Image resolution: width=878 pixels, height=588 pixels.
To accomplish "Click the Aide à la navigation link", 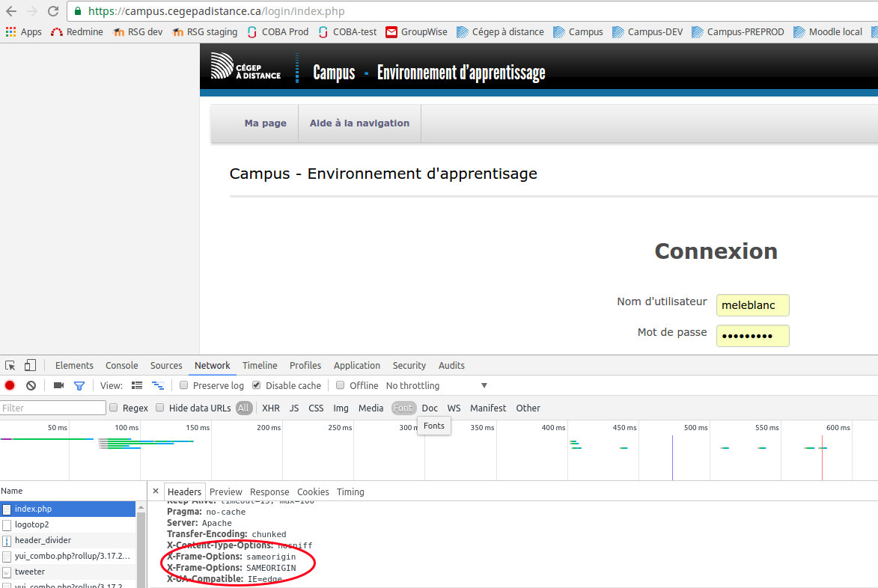I will point(359,123).
